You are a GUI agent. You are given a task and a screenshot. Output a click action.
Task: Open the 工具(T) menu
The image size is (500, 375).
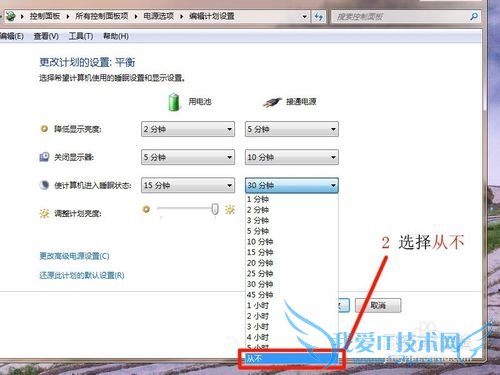[81, 36]
